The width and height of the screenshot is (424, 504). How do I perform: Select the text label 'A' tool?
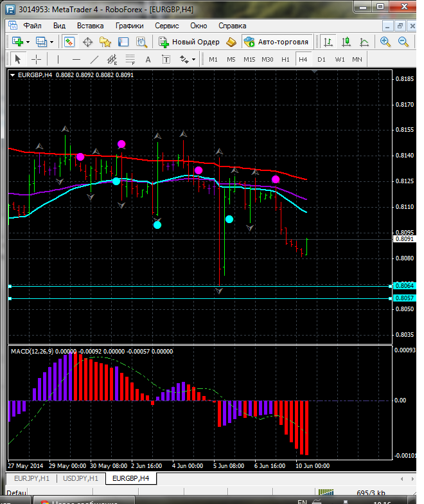coord(148,59)
